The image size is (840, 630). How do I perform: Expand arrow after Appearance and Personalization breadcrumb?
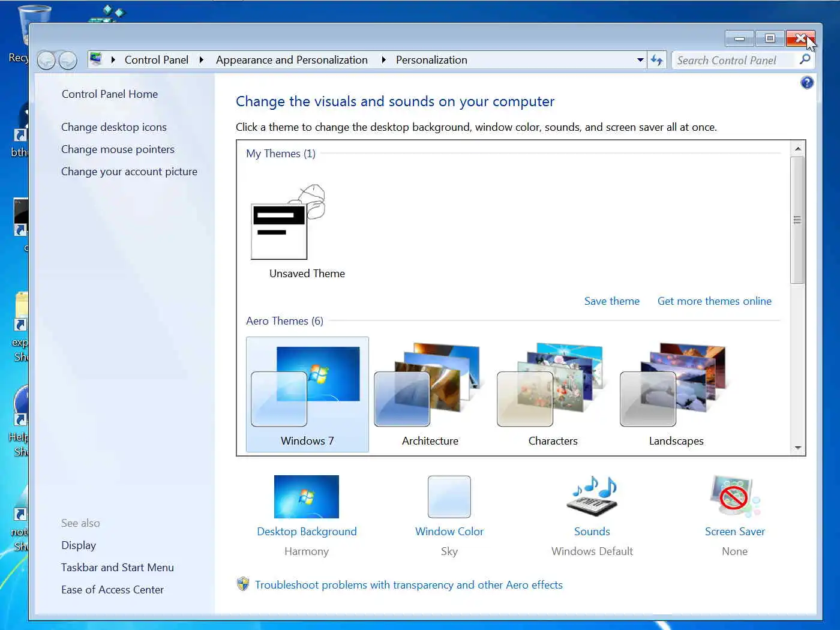[383, 60]
